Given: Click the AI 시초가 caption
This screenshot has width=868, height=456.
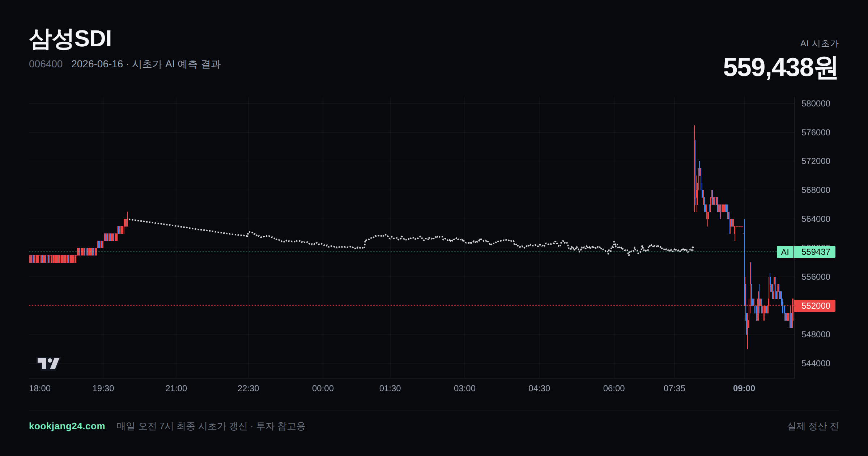Looking at the screenshot, I should (x=819, y=43).
